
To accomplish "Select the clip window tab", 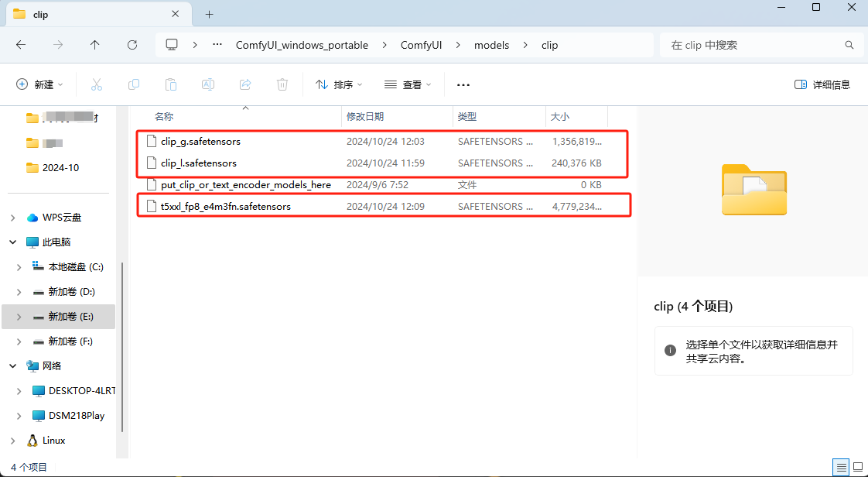I will [100, 15].
